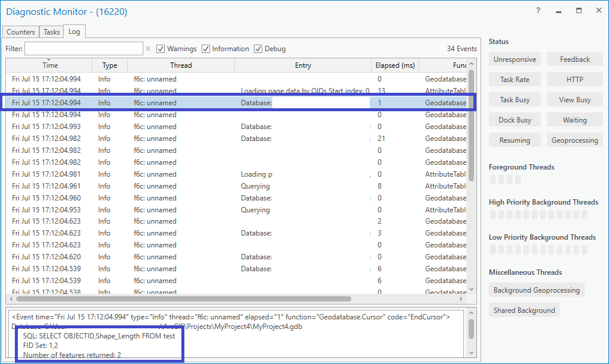
Task: Select the Task Rate button
Action: 514,79
